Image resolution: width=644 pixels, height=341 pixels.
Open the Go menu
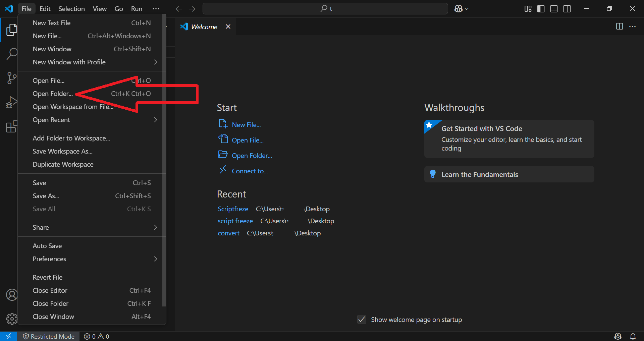pos(119,9)
